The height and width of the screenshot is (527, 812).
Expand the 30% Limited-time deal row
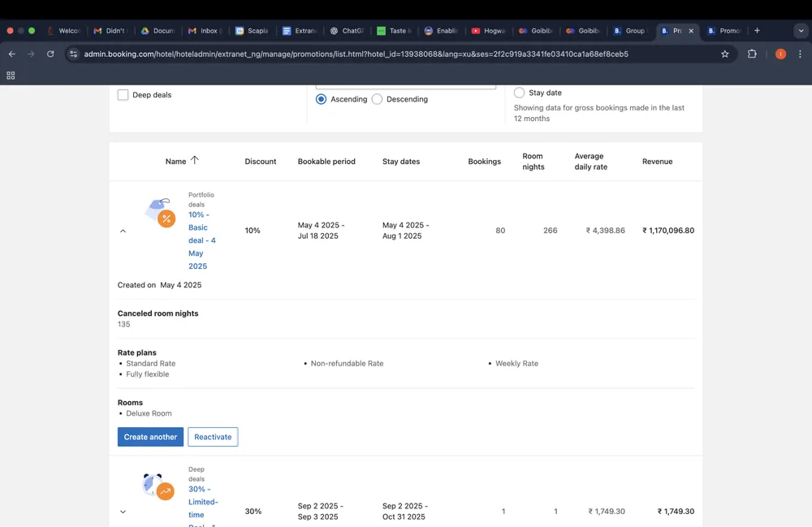coord(123,512)
